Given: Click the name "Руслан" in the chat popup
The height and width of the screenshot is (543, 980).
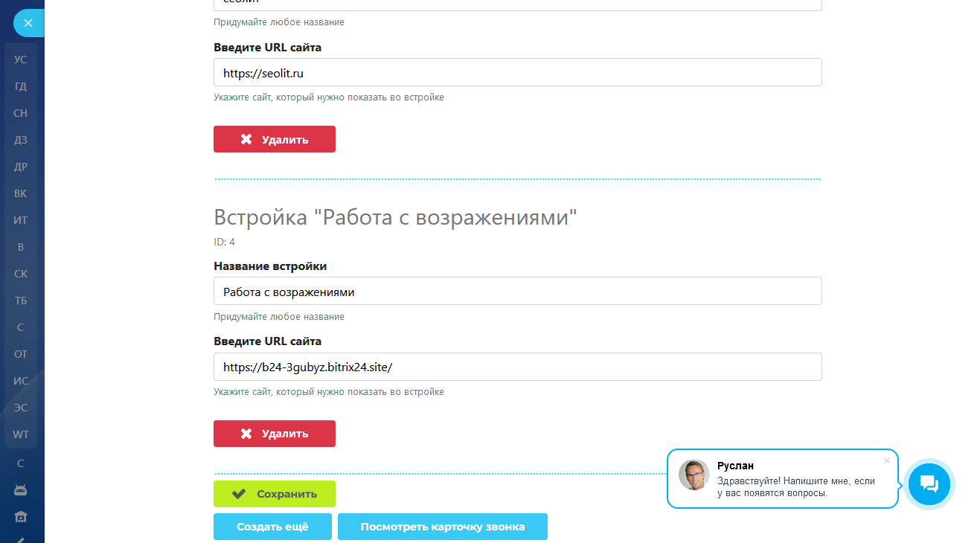Looking at the screenshot, I should click(x=736, y=466).
